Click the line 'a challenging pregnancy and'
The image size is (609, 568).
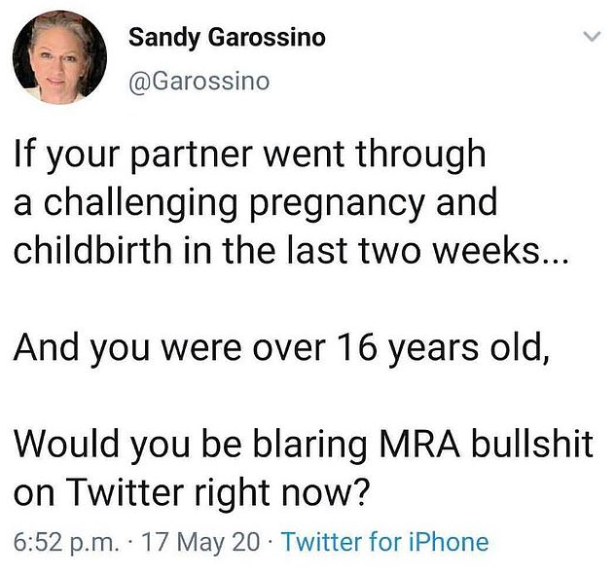(255, 203)
